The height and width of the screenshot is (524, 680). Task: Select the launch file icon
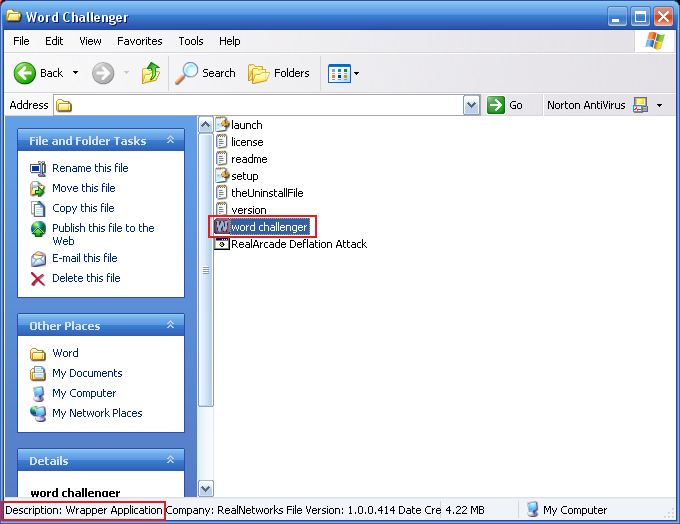[x=222, y=124]
